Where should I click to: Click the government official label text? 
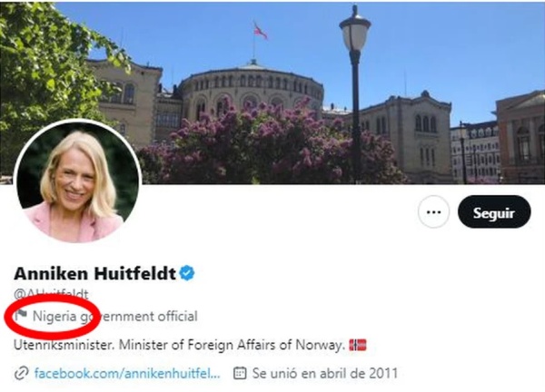pyautogui.click(x=114, y=316)
